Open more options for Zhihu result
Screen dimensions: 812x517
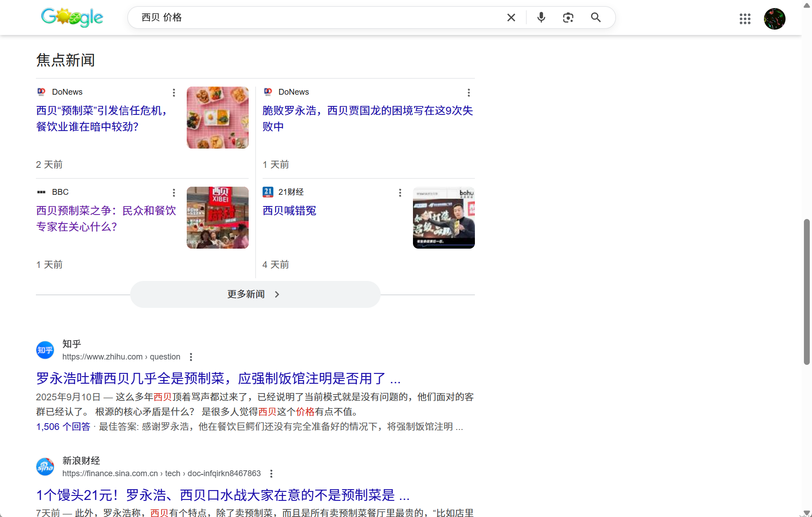[x=191, y=357]
